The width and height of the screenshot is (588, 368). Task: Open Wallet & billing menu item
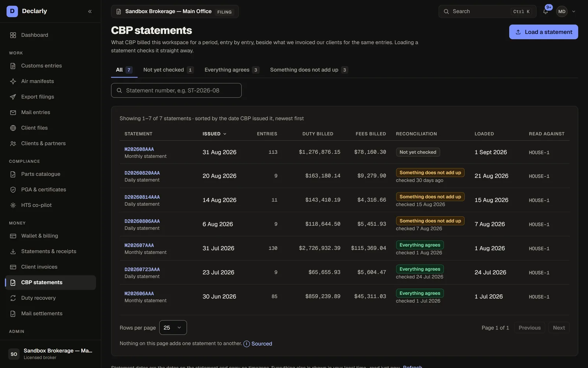pos(50,236)
